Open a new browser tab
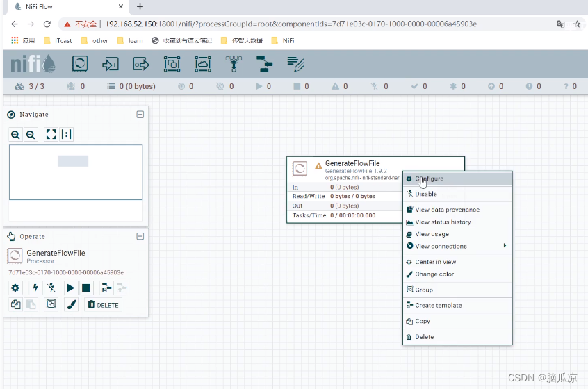Viewport: 588px width, 389px height. (x=140, y=6)
